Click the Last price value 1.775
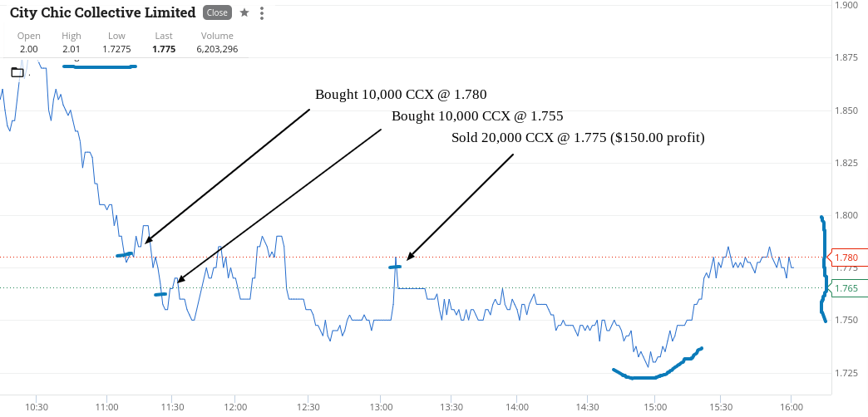 pyautogui.click(x=164, y=49)
